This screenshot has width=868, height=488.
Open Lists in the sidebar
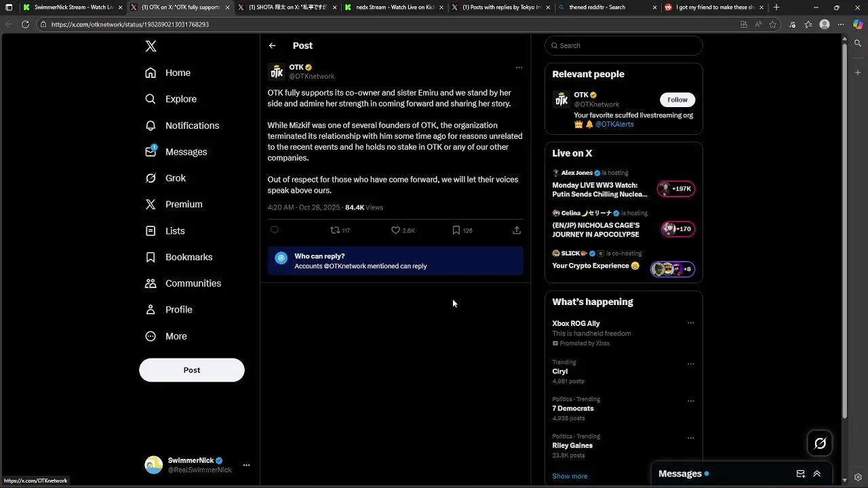point(165,231)
